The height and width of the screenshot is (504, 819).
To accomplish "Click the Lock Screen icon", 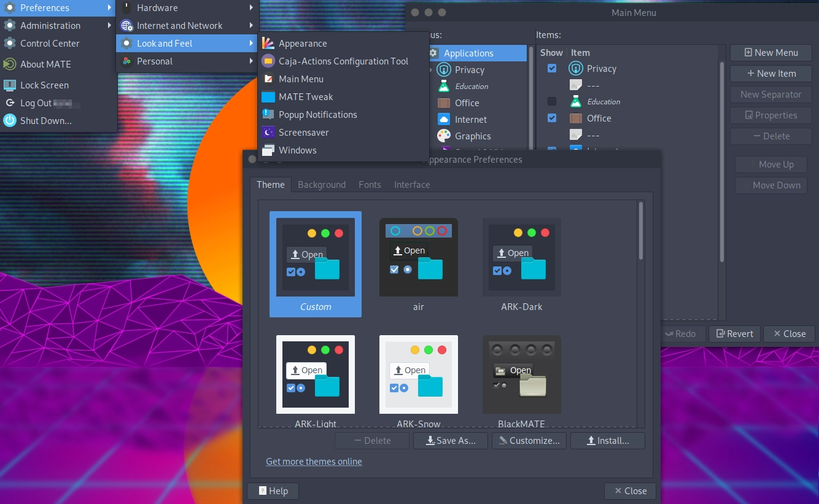I will pyautogui.click(x=9, y=85).
